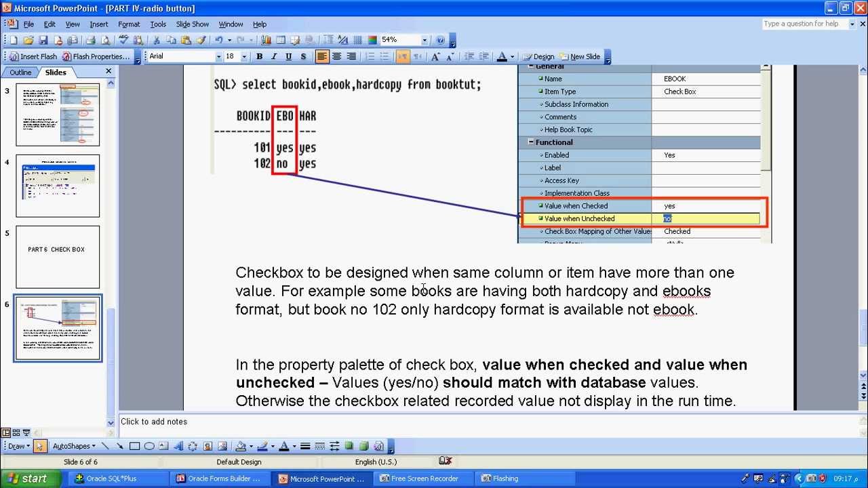Insert a chart from the toolbar
The image size is (868, 488).
[x=267, y=40]
